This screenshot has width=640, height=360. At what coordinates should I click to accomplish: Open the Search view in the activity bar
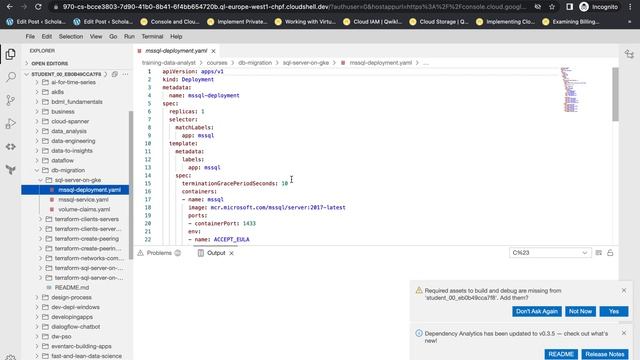tap(11, 77)
